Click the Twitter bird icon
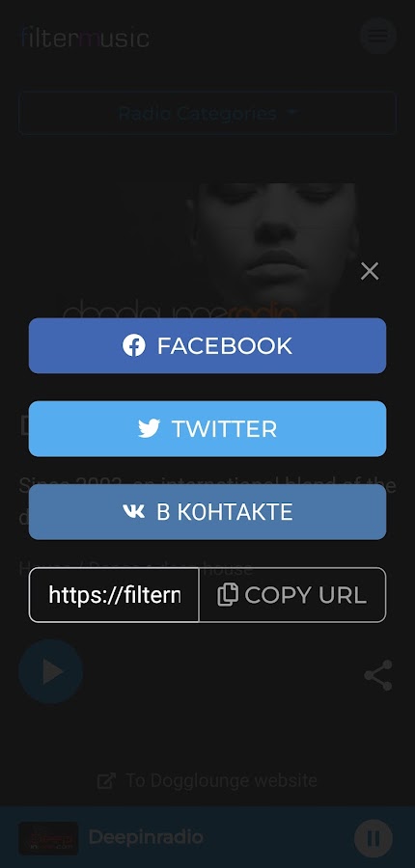Screen dimensions: 415x868 [x=149, y=429]
